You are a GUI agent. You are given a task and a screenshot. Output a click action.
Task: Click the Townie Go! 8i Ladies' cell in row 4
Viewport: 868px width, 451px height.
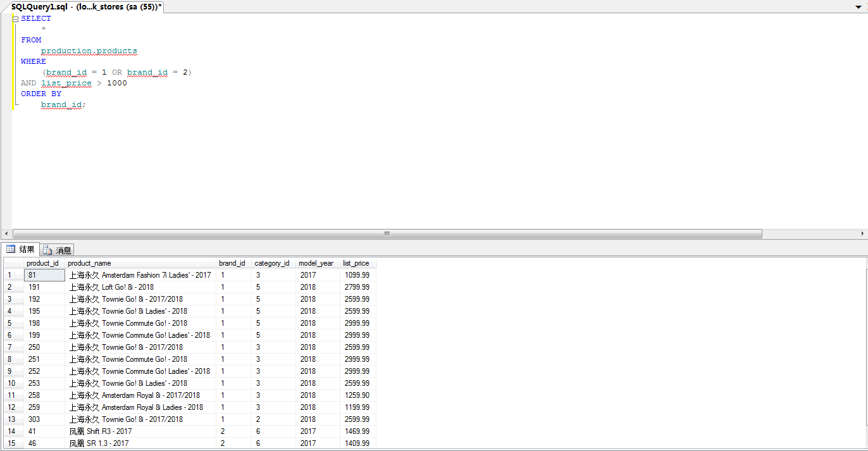pos(140,311)
